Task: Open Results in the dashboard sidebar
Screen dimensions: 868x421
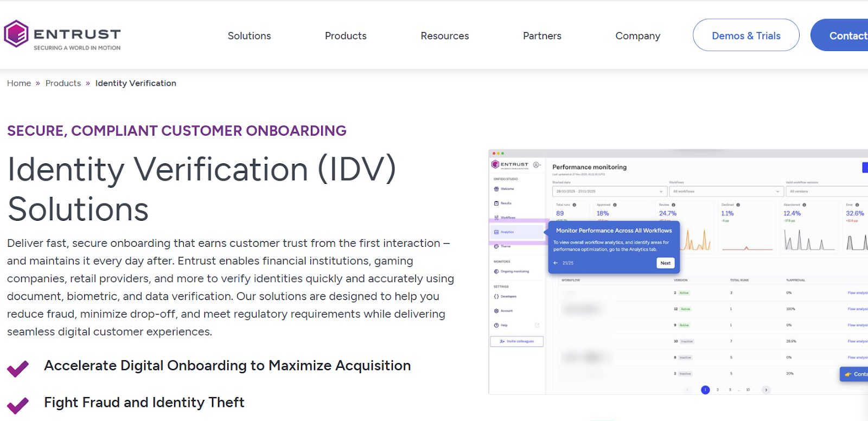Action: pyautogui.click(x=503, y=203)
